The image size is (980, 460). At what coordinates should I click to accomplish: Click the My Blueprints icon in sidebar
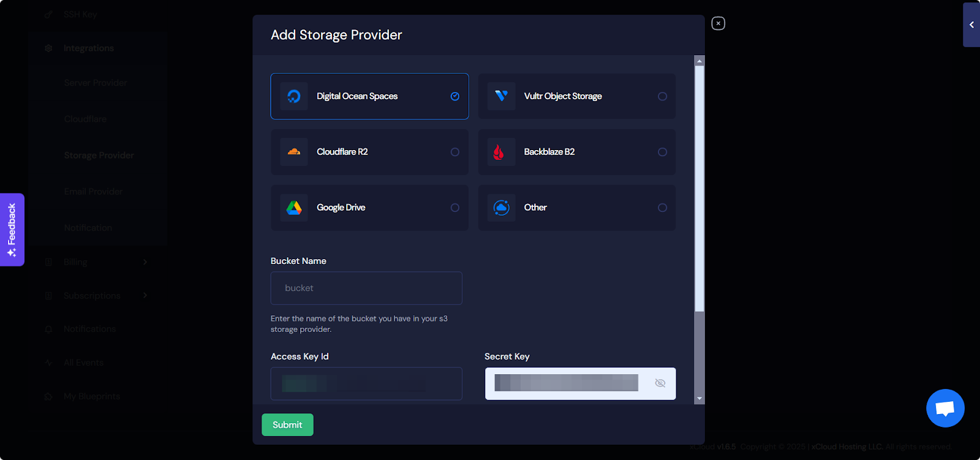click(x=48, y=396)
